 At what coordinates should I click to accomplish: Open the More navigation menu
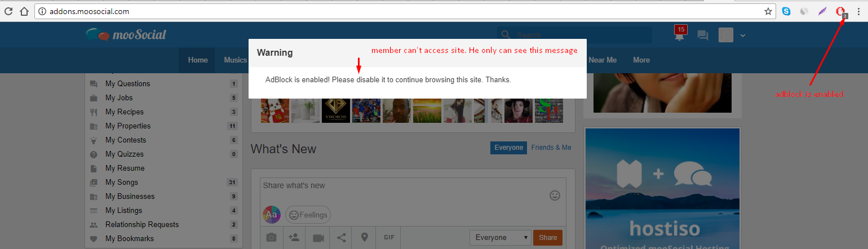tap(641, 60)
